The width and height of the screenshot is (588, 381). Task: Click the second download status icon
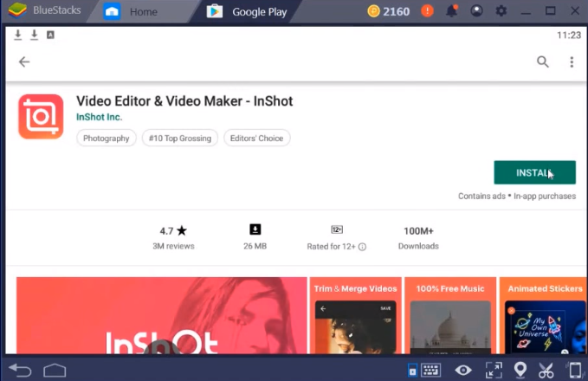click(x=34, y=35)
